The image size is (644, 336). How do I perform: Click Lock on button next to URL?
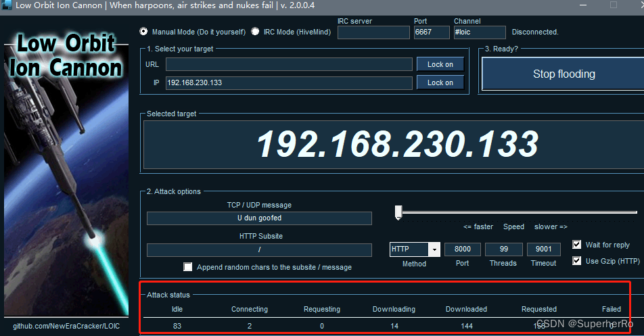(x=440, y=64)
